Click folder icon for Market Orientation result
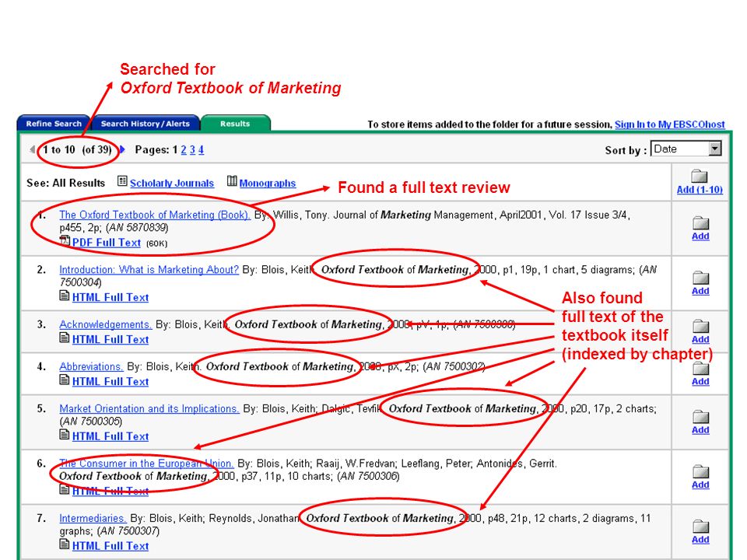This screenshot has height=560, width=747. [x=701, y=417]
